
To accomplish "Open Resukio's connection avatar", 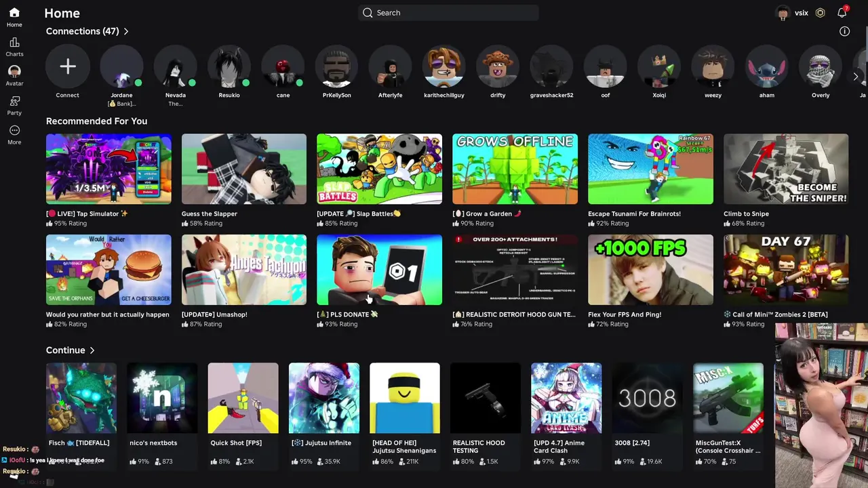I will (229, 66).
